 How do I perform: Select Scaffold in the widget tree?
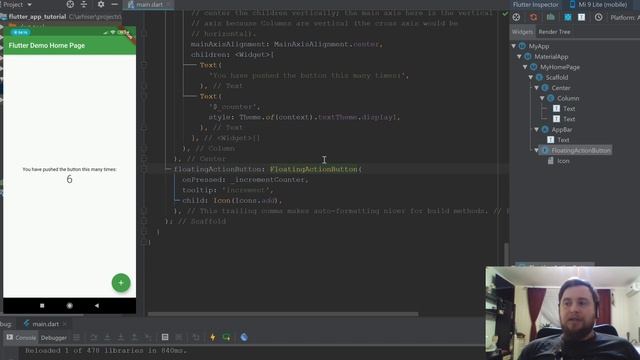(x=557, y=78)
